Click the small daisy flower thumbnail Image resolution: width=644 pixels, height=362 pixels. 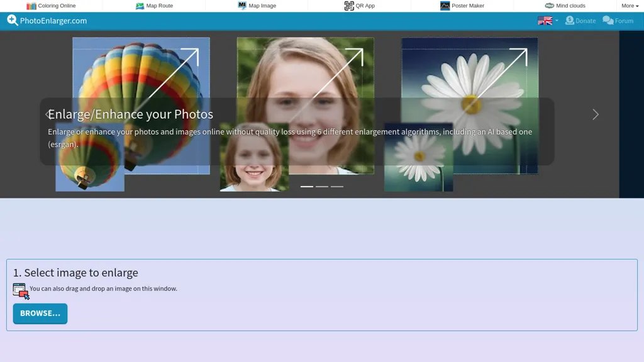coord(418,157)
